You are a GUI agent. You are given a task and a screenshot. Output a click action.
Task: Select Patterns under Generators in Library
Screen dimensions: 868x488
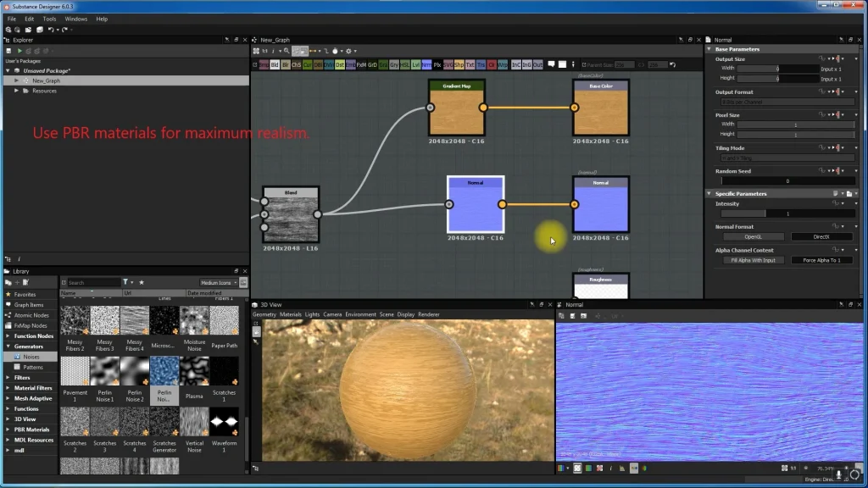pos(33,368)
